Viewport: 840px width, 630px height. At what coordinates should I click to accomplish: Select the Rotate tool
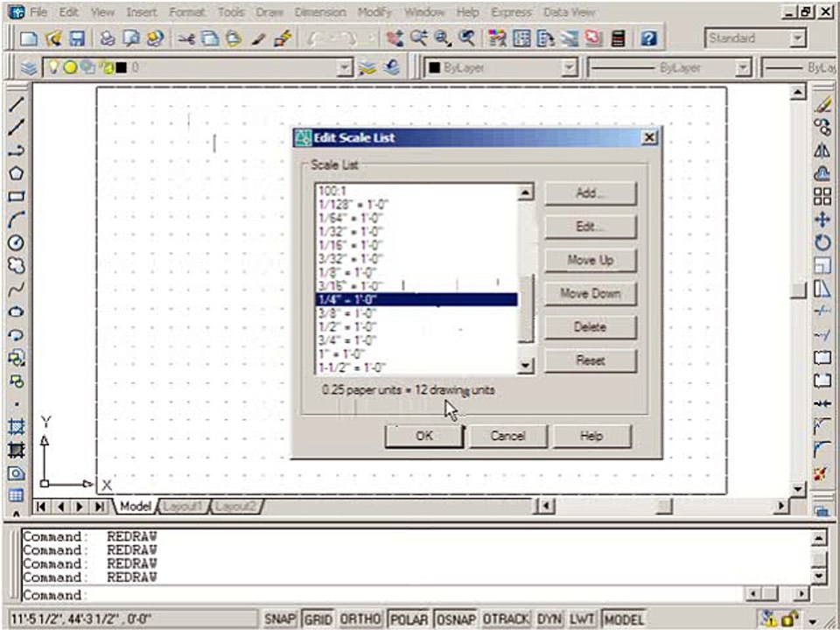click(822, 242)
